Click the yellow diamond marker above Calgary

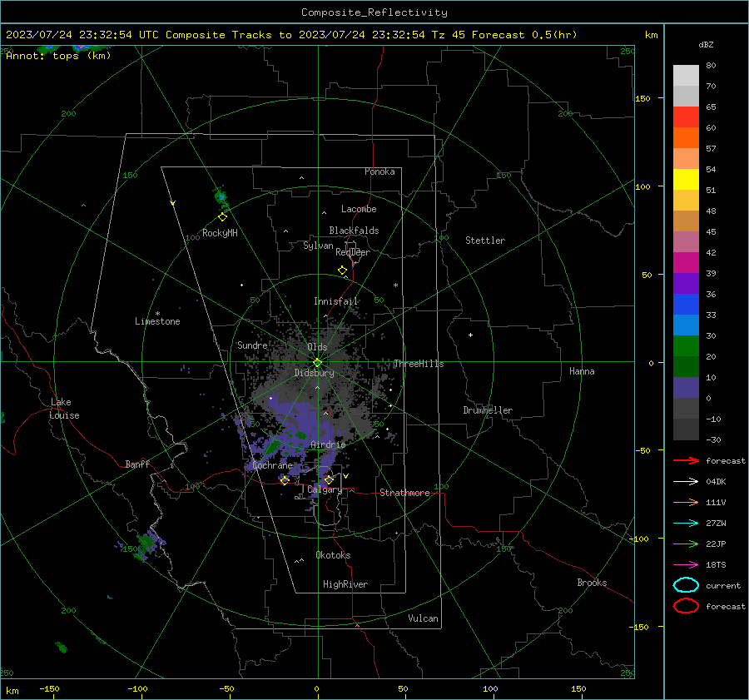[329, 479]
